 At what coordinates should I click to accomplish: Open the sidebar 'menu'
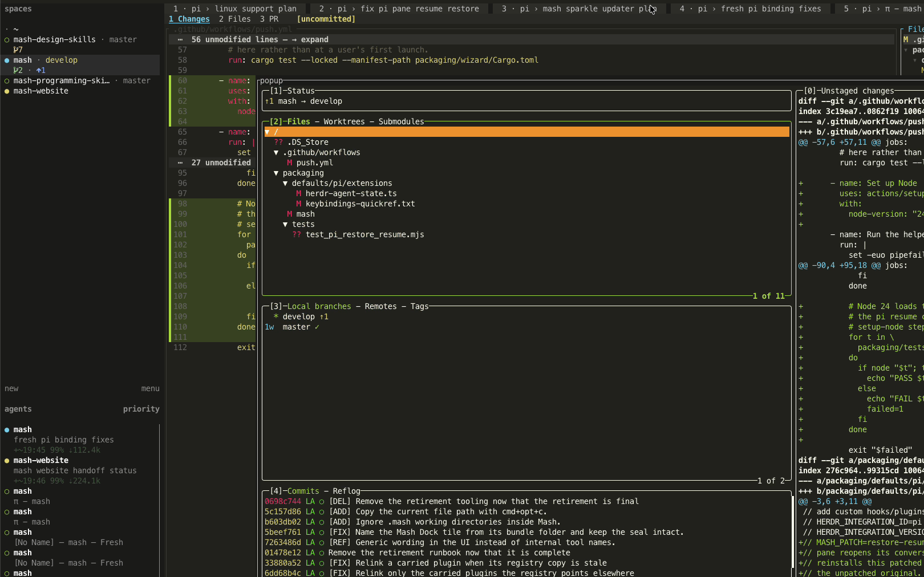click(x=151, y=389)
